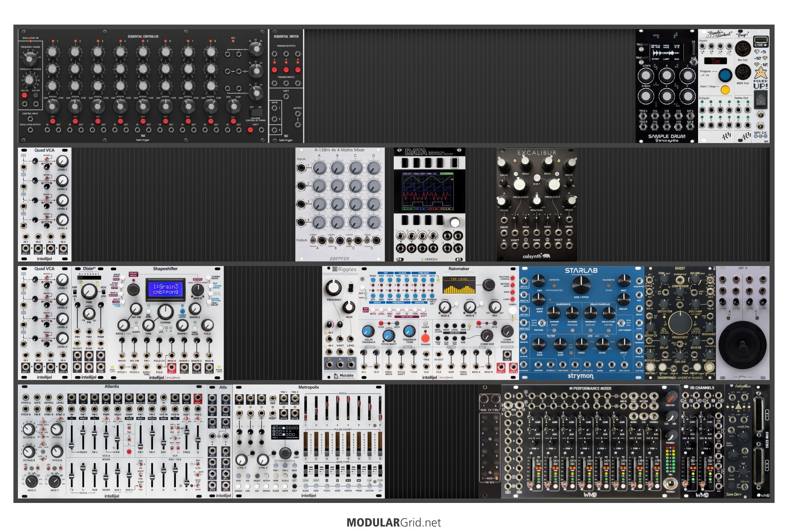The height and width of the screenshot is (532, 788).
Task: Click the Octave A knob on Atlantix
Action: (x=29, y=430)
